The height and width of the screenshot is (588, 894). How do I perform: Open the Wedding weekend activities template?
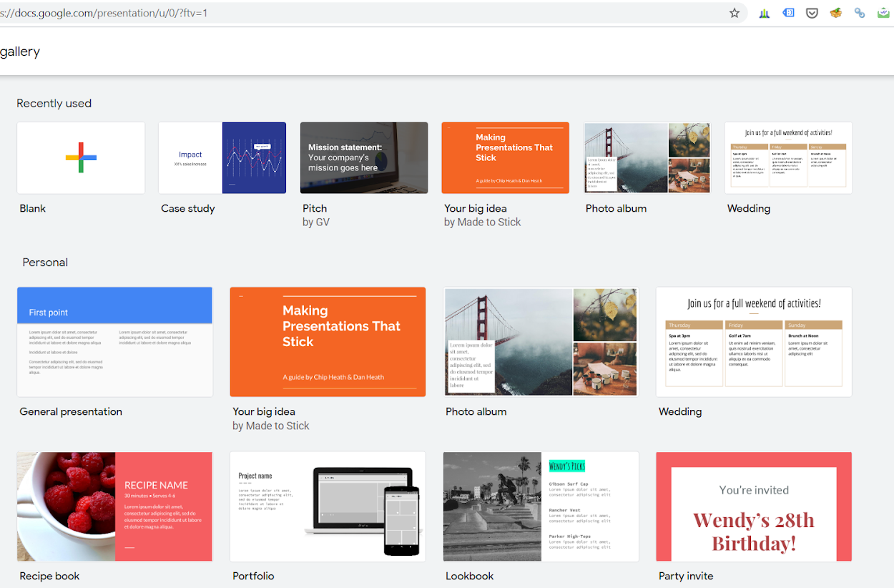[x=753, y=341]
